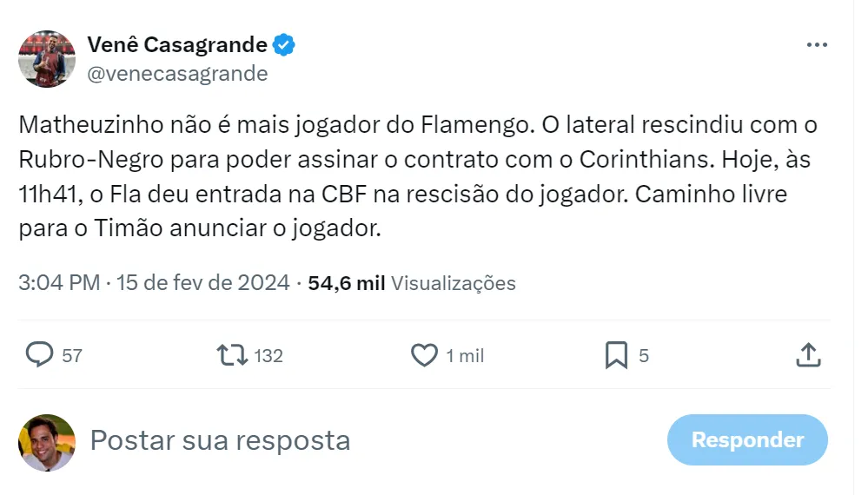Repost the tweet using the retweet icon
868x495 pixels.
230,355
